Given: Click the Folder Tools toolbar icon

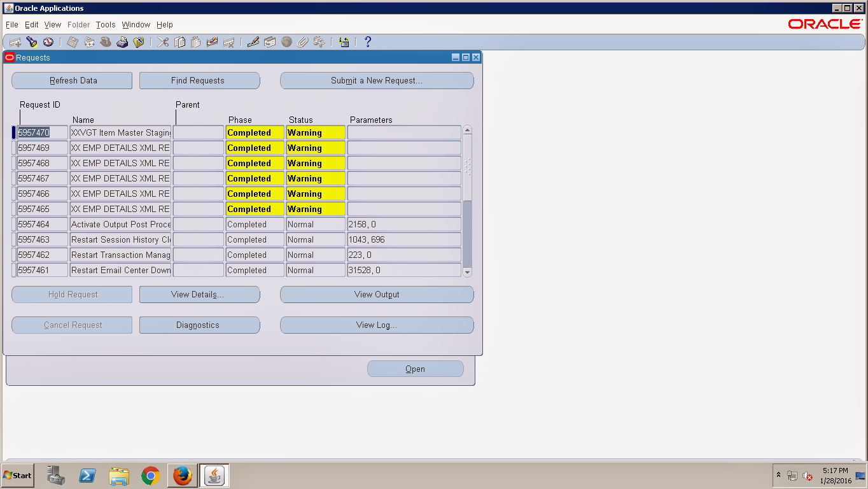Looking at the screenshot, I should coord(319,42).
